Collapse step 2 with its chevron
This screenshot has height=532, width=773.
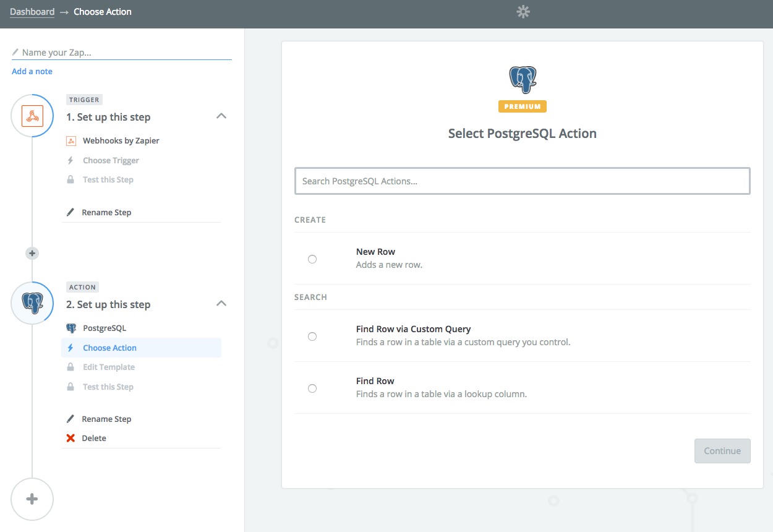221,304
